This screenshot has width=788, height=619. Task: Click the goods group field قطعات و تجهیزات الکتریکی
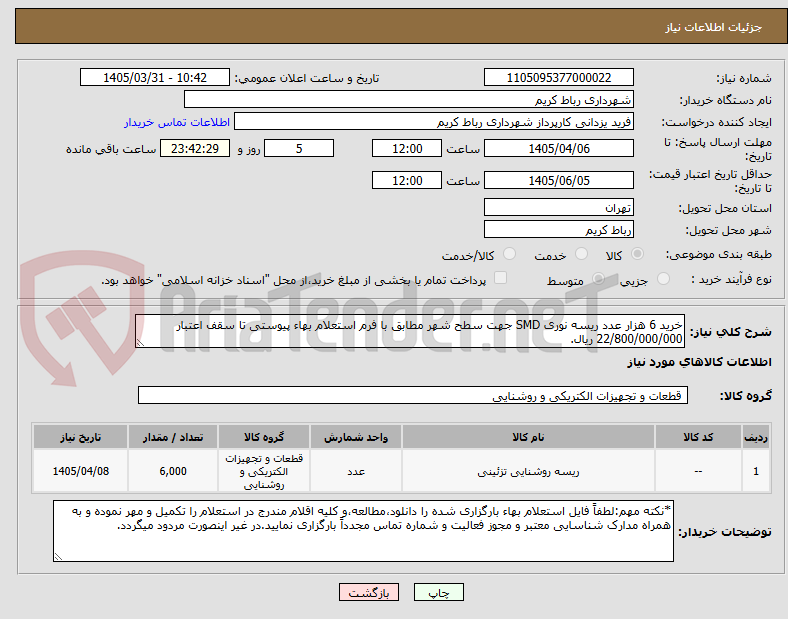pyautogui.click(x=413, y=395)
